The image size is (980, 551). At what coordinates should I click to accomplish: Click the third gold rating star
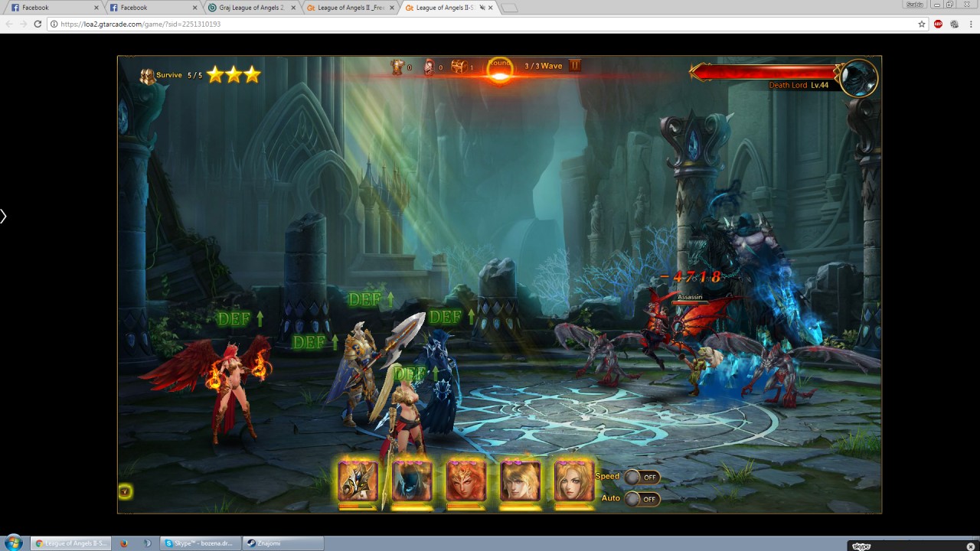coord(252,74)
